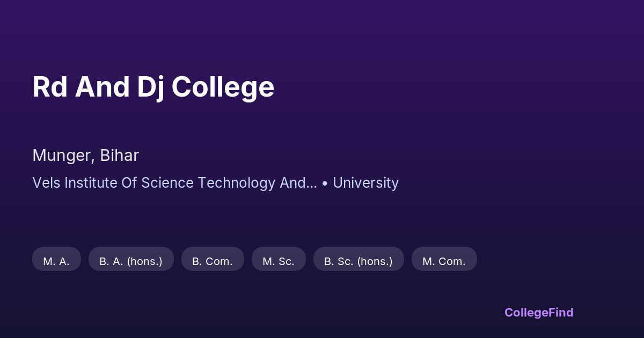Image resolution: width=644 pixels, height=338 pixels.
Task: Expand the truncated ellipsis after "Technology And"
Action: (312, 185)
